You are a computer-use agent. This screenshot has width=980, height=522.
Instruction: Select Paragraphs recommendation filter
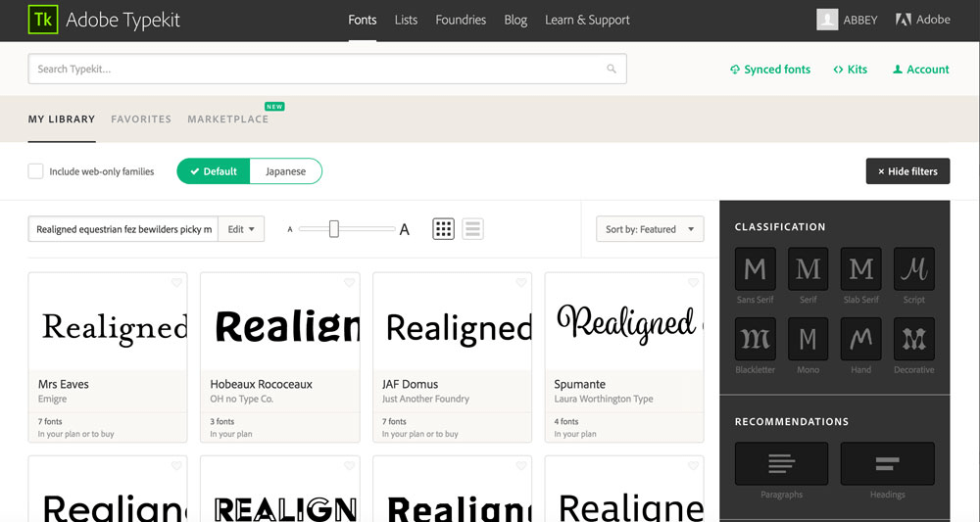point(781,463)
